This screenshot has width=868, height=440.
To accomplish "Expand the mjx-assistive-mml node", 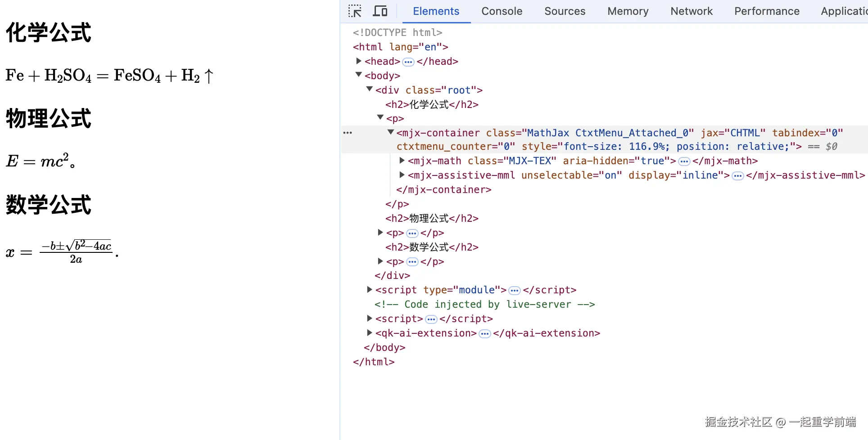I will tap(402, 175).
